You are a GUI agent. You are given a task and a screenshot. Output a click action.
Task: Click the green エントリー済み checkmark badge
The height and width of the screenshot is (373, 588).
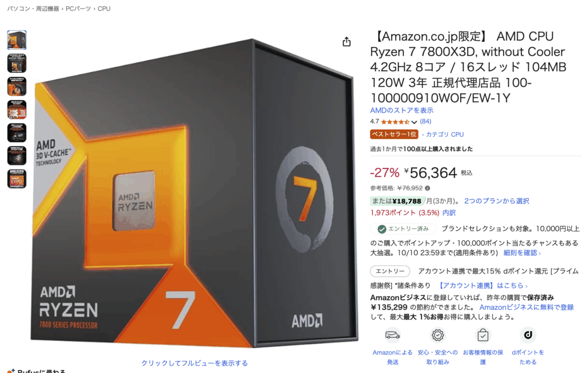tap(403, 229)
